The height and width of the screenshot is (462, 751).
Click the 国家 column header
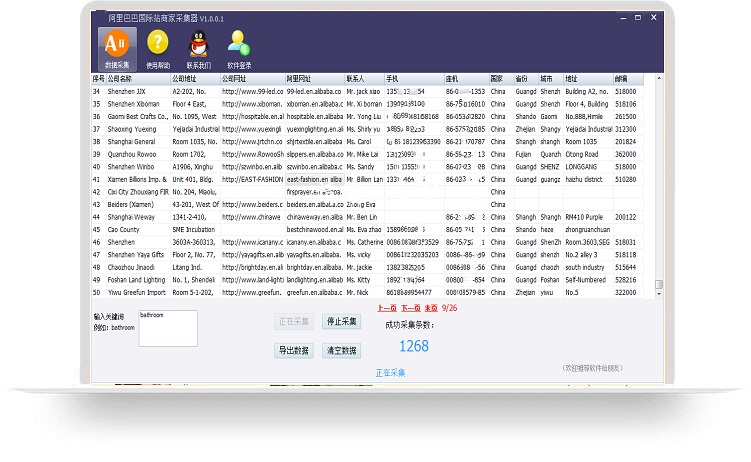click(501, 79)
